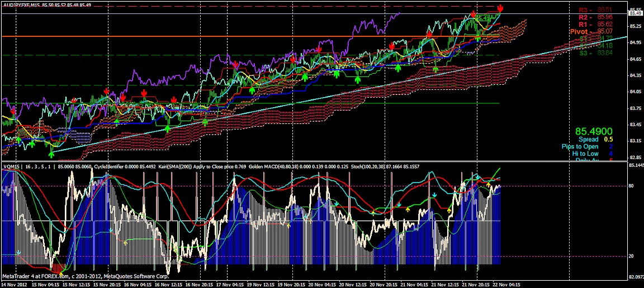Click the 83.75 price axis label
Screen dimensions: 644x288
(x=636, y=108)
